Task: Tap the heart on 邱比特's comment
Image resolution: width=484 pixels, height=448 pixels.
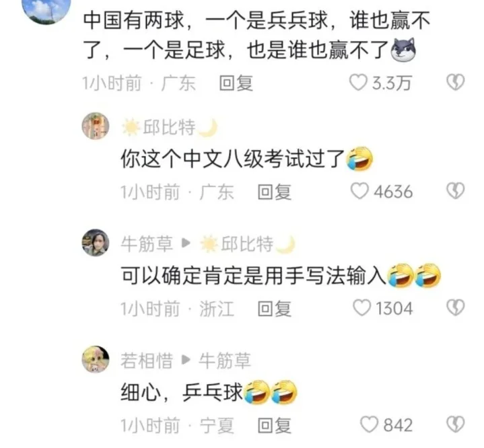Action: point(359,191)
